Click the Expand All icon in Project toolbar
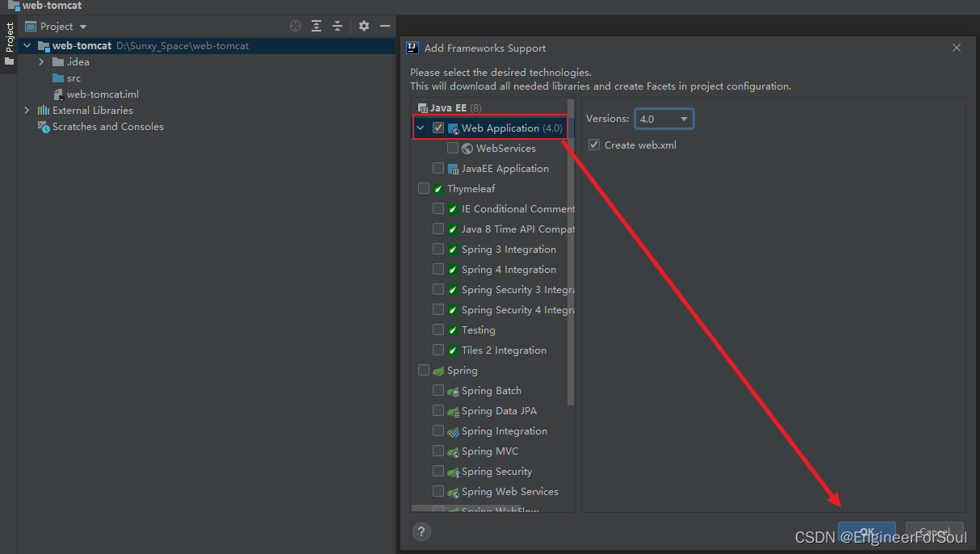This screenshot has height=554, width=980. click(x=316, y=26)
